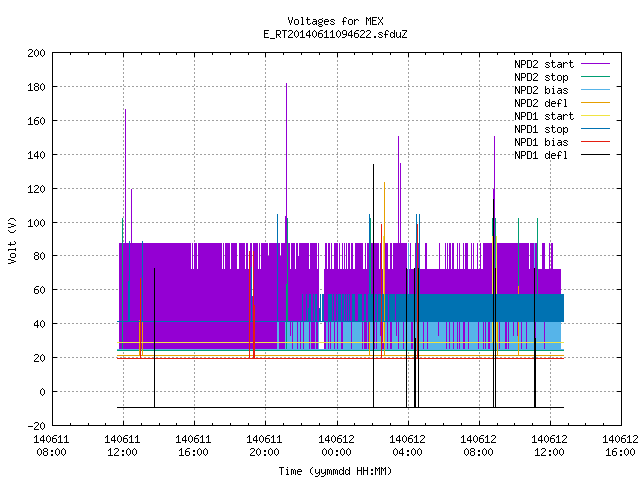This screenshot has width=640, height=480.
Task: Click the red line sample for NPD1 bias
Action: click(x=595, y=142)
